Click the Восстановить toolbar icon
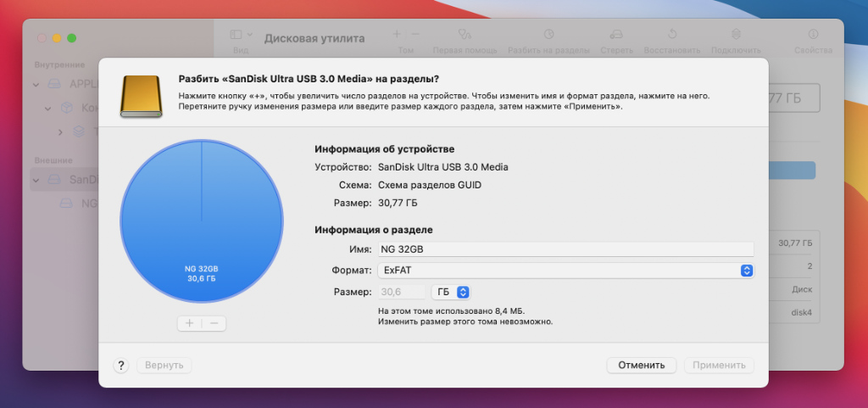 tap(672, 34)
